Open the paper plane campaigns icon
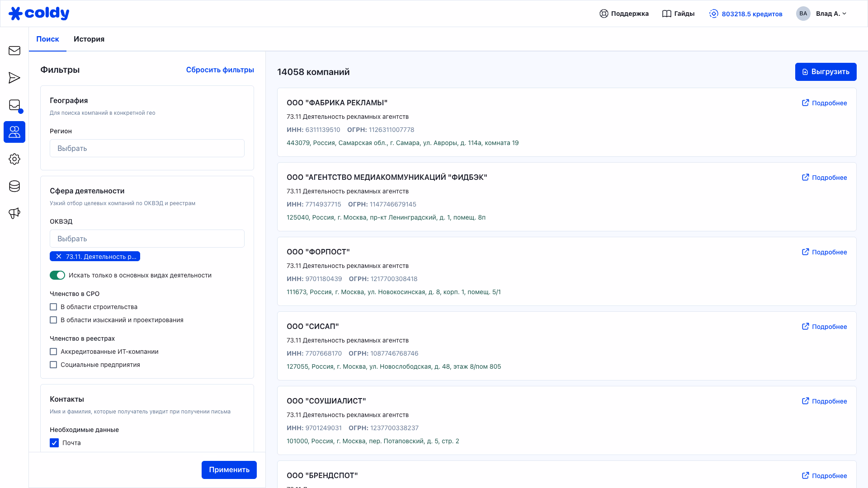868x488 pixels. 14,78
